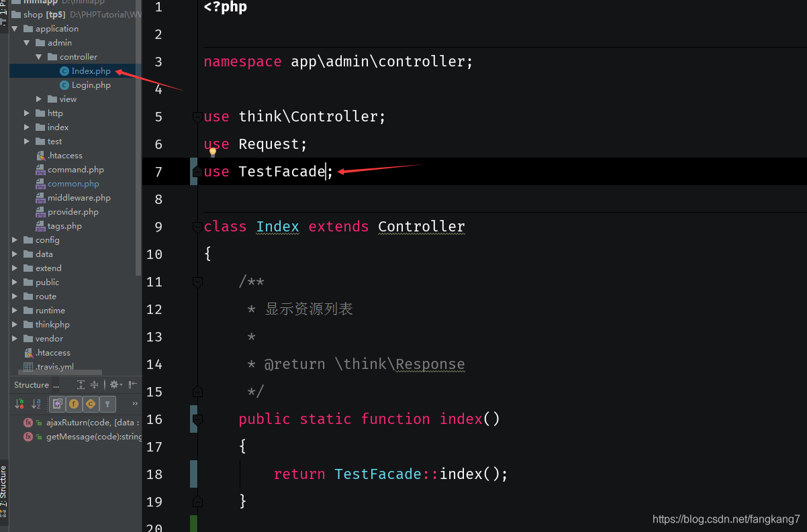Expand the public folder
This screenshot has width=807, height=532.
[x=15, y=282]
